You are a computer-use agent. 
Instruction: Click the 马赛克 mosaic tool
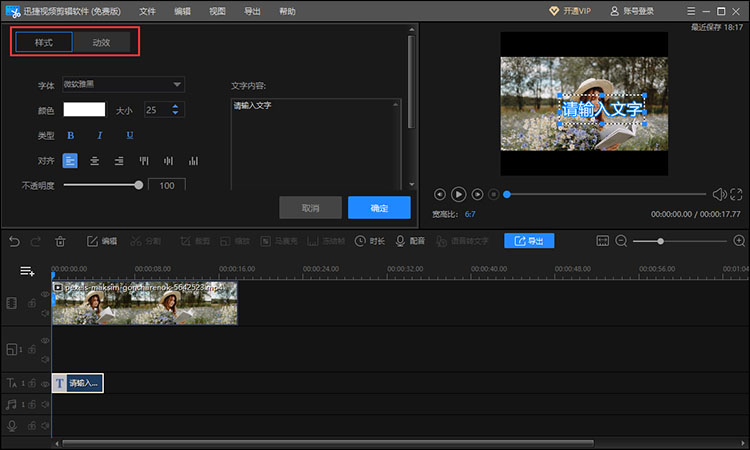pyautogui.click(x=278, y=241)
